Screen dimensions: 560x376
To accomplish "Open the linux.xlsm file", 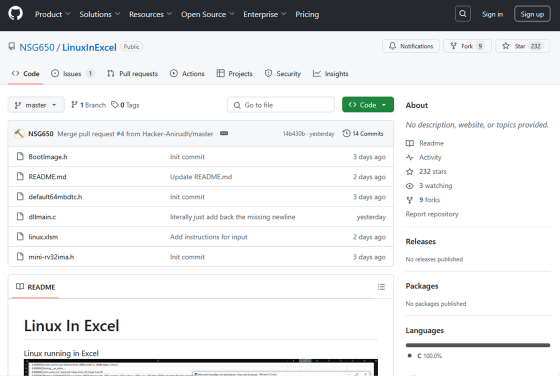I will click(43, 237).
